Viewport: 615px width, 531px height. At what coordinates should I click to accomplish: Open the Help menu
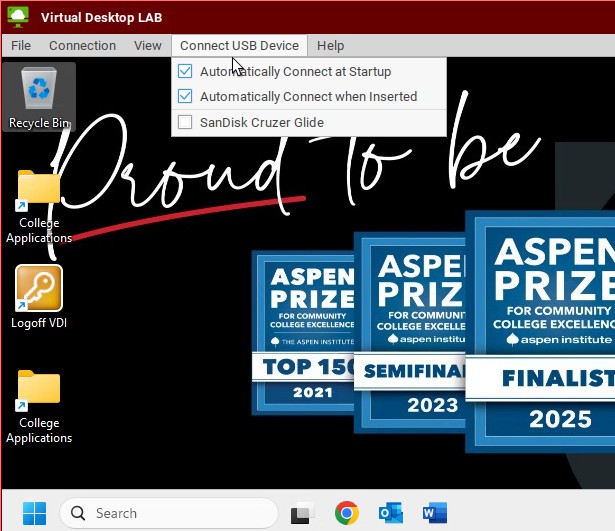[x=330, y=46]
